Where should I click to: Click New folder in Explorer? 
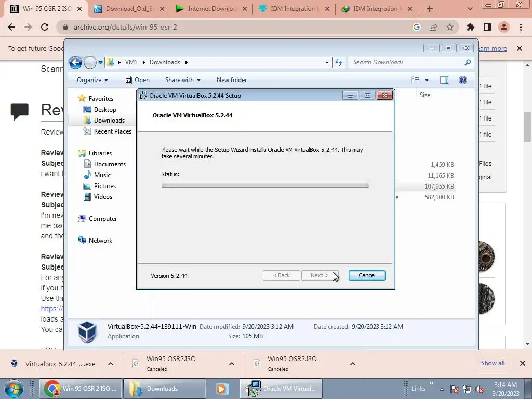(232, 80)
